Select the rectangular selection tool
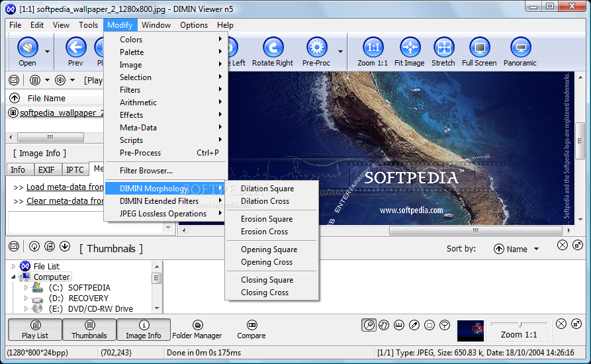Screen dimensions: 591x364 [430, 325]
